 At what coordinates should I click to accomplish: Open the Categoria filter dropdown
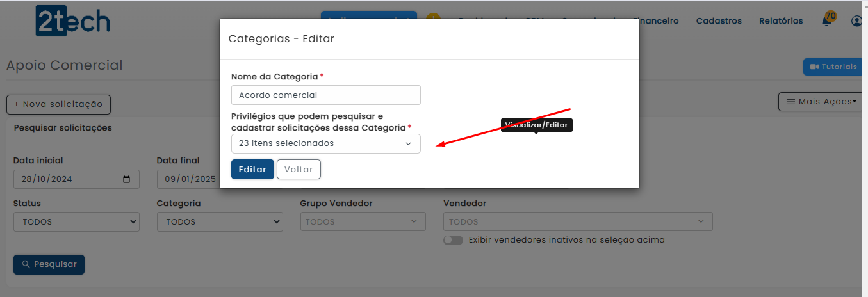coord(220,222)
